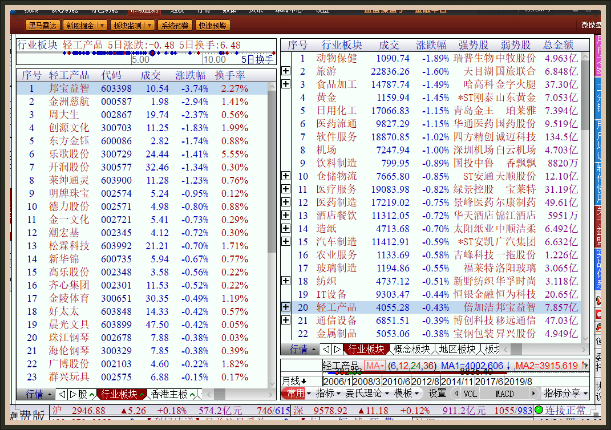Image resolution: width=611 pixels, height=430 pixels.
Task: Select 行业板块 tab in right panel
Action: pyautogui.click(x=366, y=349)
